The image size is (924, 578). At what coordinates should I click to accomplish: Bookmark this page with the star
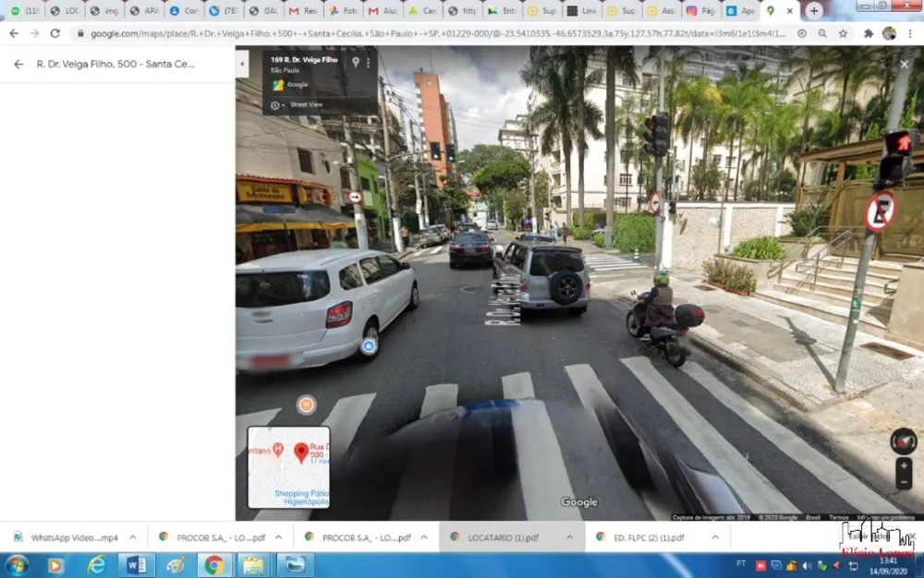(x=844, y=34)
